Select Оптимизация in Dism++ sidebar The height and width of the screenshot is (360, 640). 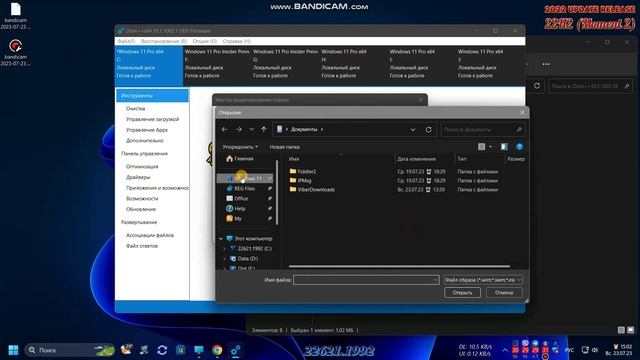tap(142, 167)
